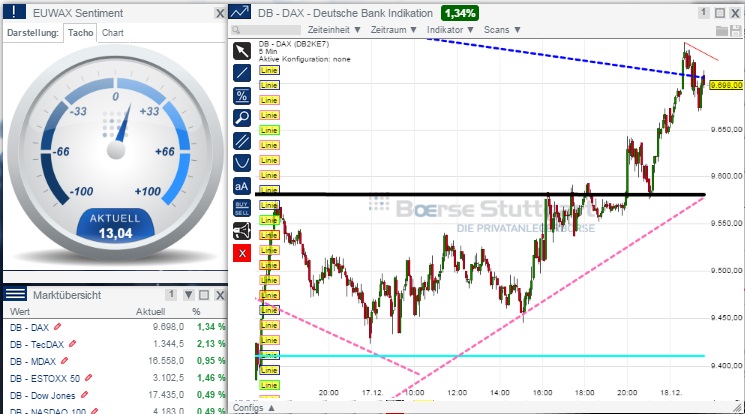Select the percent measurement tool

[x=242, y=96]
